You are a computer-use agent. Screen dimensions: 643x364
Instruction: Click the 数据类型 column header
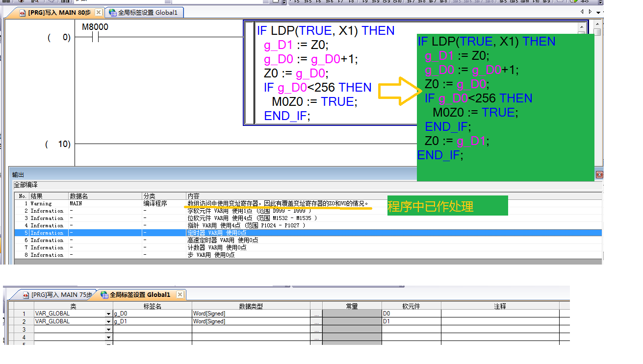click(251, 306)
